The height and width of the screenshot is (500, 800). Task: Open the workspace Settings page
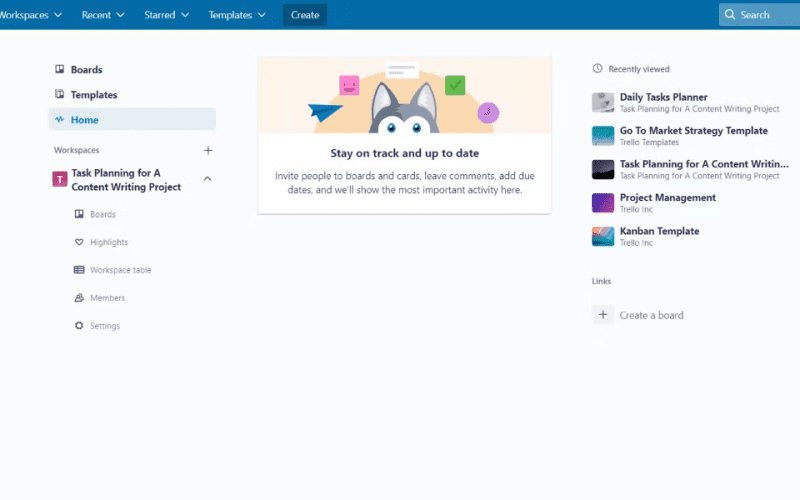point(105,326)
